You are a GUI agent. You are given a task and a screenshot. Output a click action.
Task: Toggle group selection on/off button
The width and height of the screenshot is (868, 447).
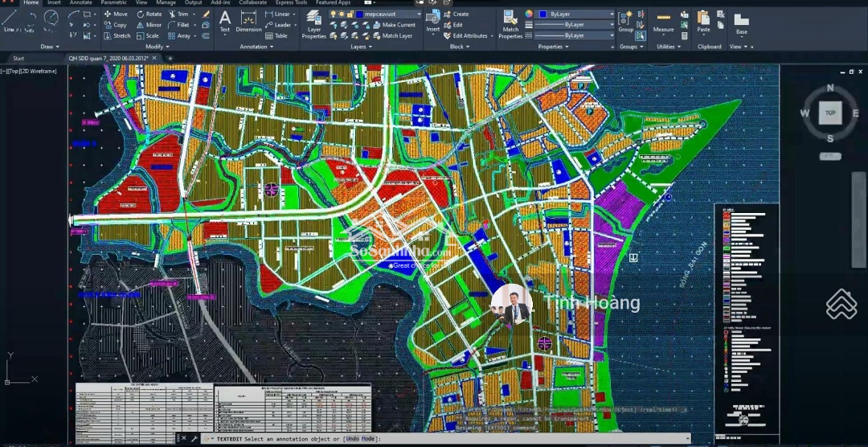pos(641,35)
